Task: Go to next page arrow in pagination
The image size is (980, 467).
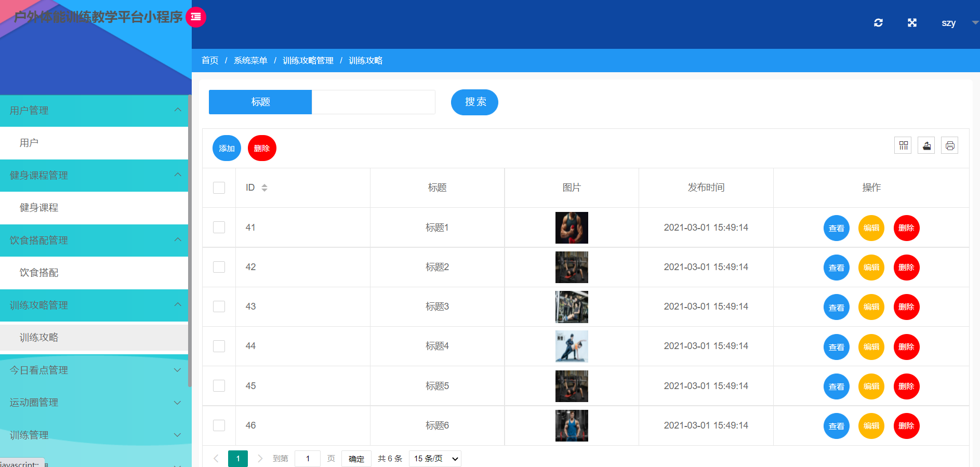Action: point(260,458)
